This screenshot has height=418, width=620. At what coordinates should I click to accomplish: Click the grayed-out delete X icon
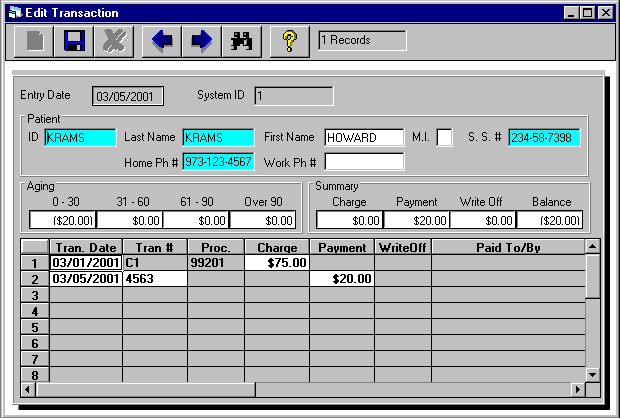[114, 41]
